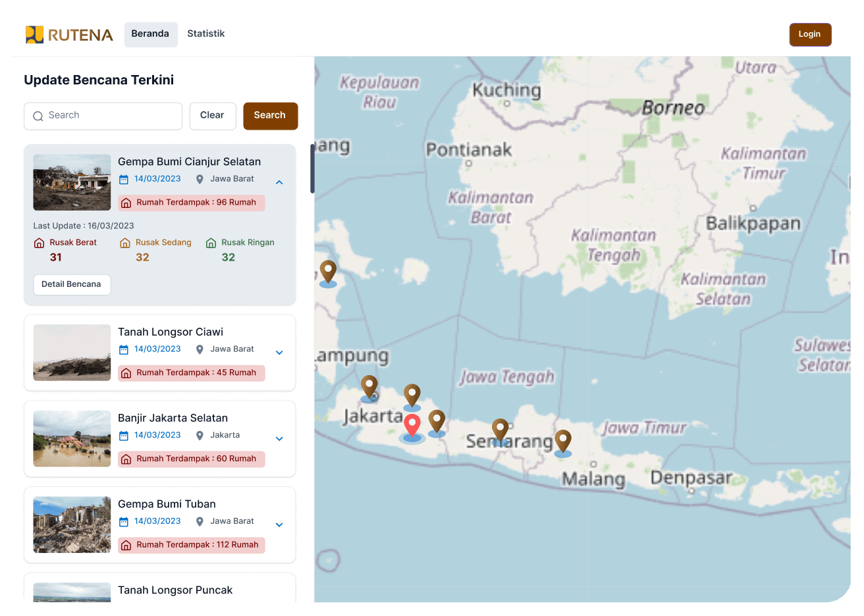Click location pin icon next to Jakarta
The image size is (864, 616).
[200, 436]
